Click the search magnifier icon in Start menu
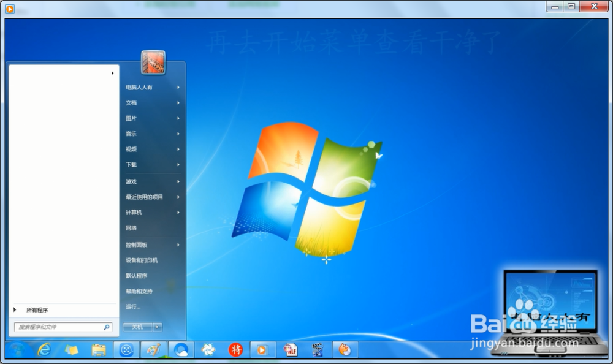 [x=107, y=327]
